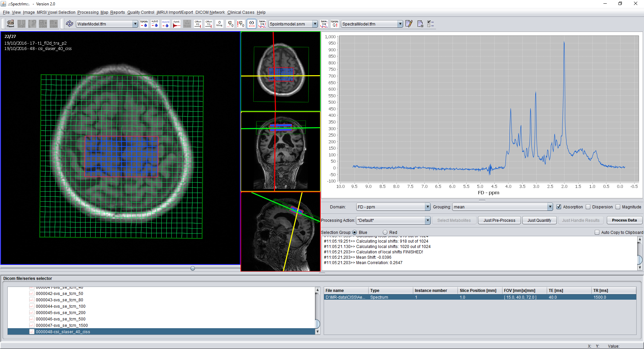Click the series list scroll down arrow

pyautogui.click(x=317, y=332)
